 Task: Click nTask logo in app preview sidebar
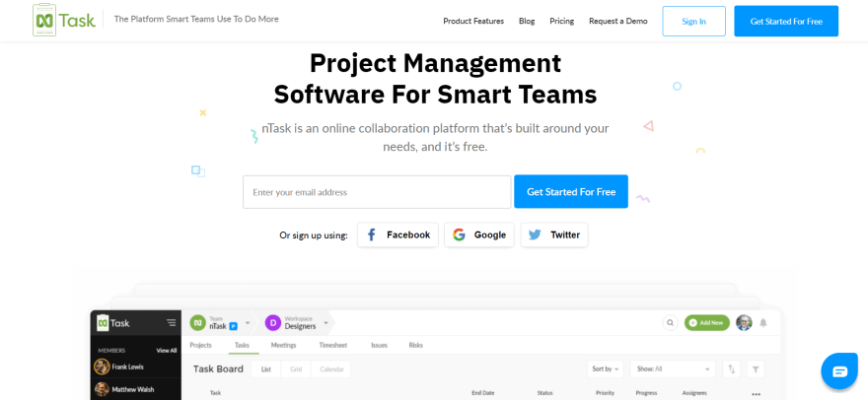[x=113, y=323]
